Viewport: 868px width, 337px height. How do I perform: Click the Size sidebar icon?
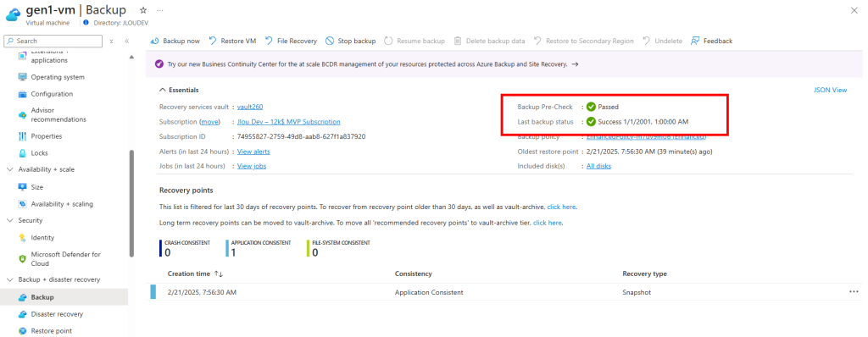click(23, 187)
